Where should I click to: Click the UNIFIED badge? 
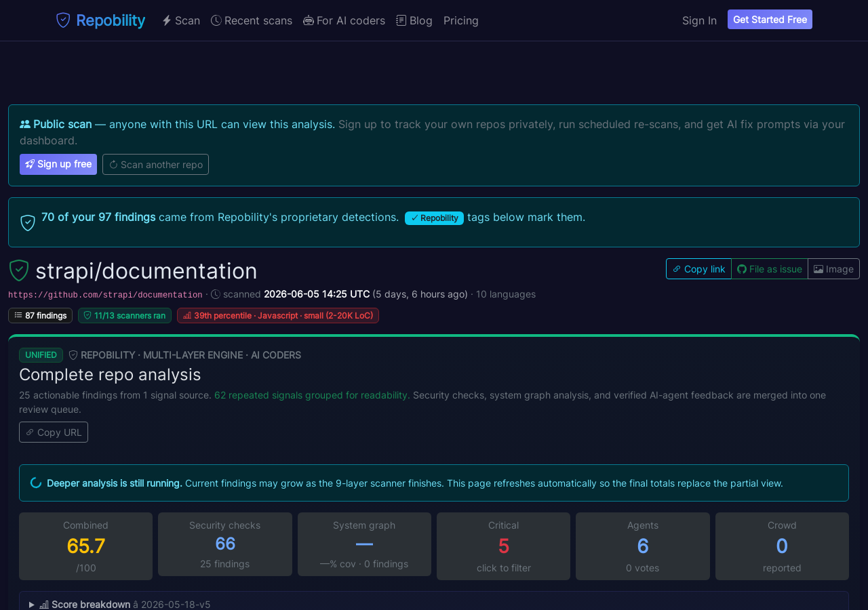41,355
